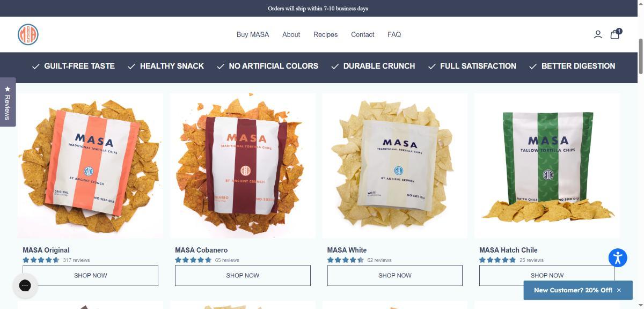The height and width of the screenshot is (309, 644).
Task: Click the New Customer 20% Off banner
Action: coord(573,290)
